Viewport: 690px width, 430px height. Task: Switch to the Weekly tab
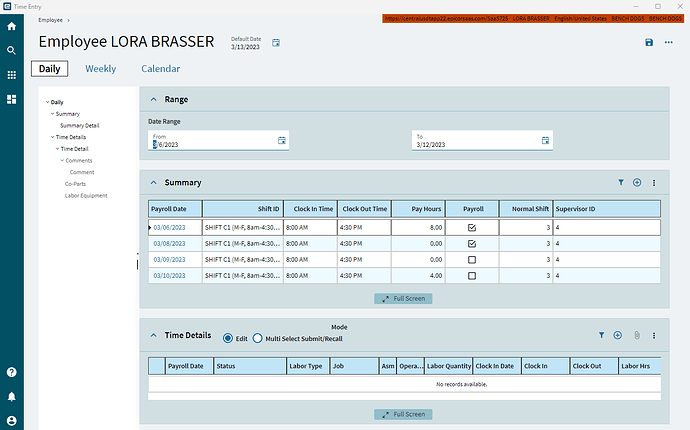(x=100, y=69)
